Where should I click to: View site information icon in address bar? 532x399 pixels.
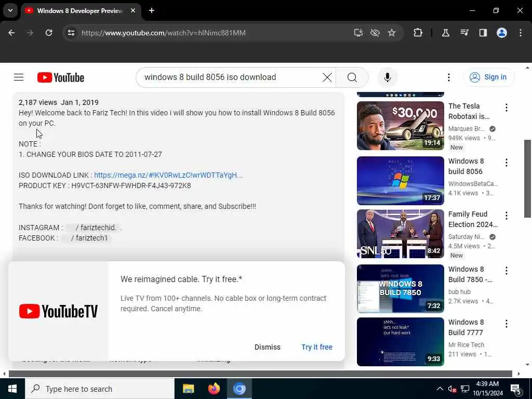(71, 33)
